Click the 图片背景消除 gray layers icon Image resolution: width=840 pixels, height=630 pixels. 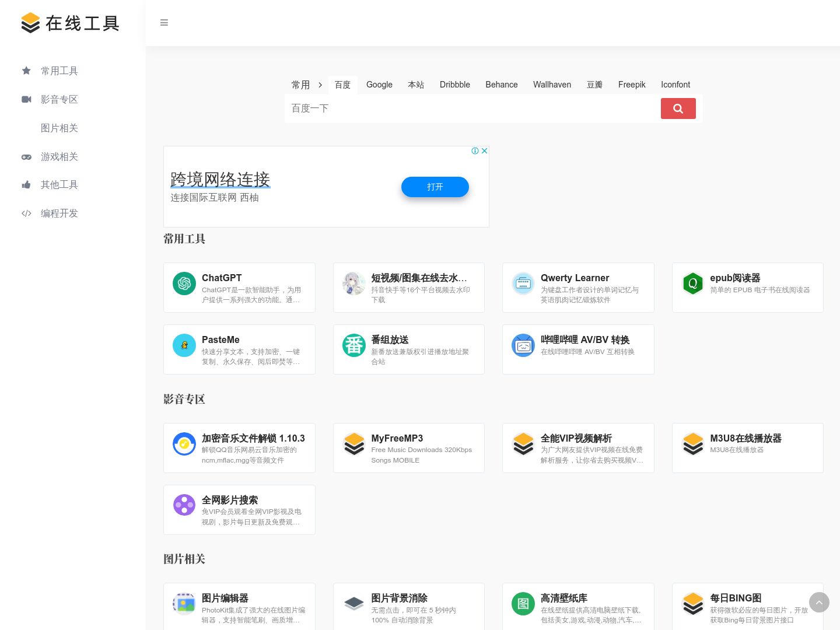(354, 604)
